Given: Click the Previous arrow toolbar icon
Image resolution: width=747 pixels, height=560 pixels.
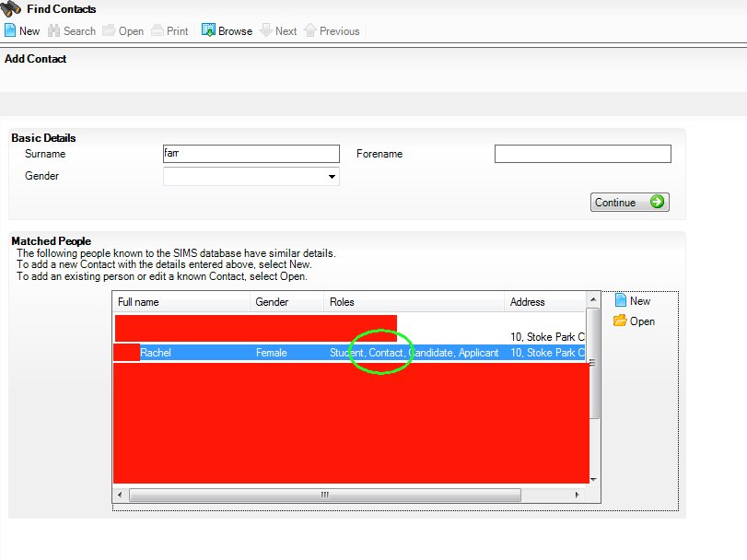Looking at the screenshot, I should 310,30.
